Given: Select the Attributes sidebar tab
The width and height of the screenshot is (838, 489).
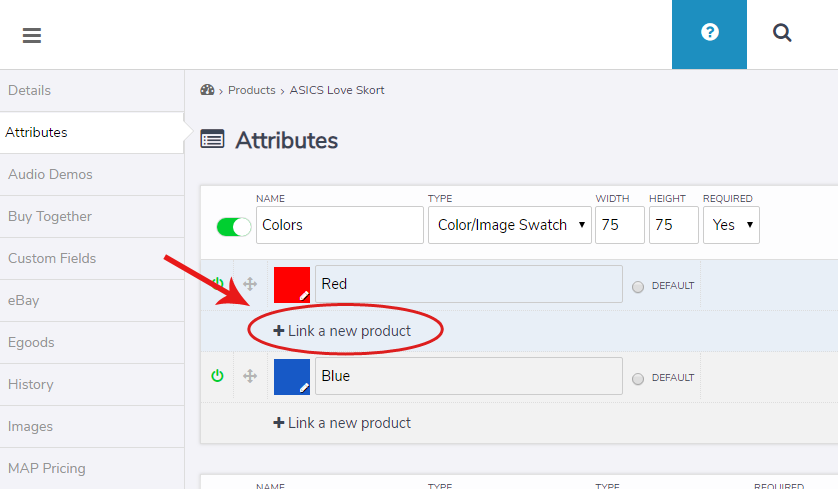Looking at the screenshot, I should [x=92, y=133].
